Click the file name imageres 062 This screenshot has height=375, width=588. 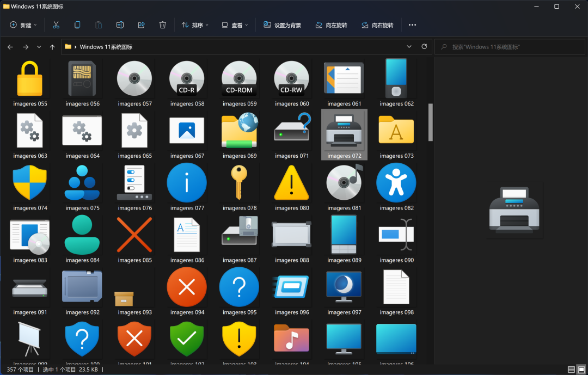[397, 104]
